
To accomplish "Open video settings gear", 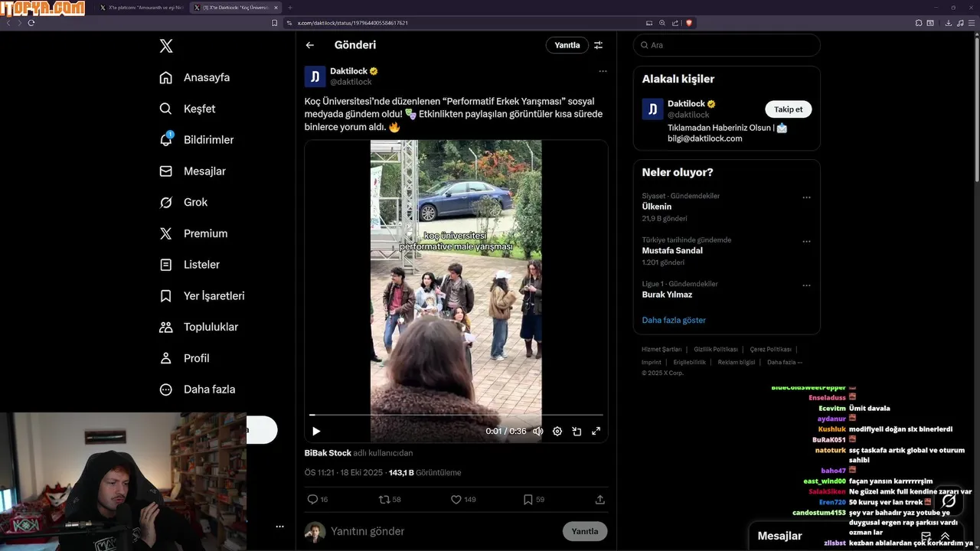I will click(x=557, y=431).
